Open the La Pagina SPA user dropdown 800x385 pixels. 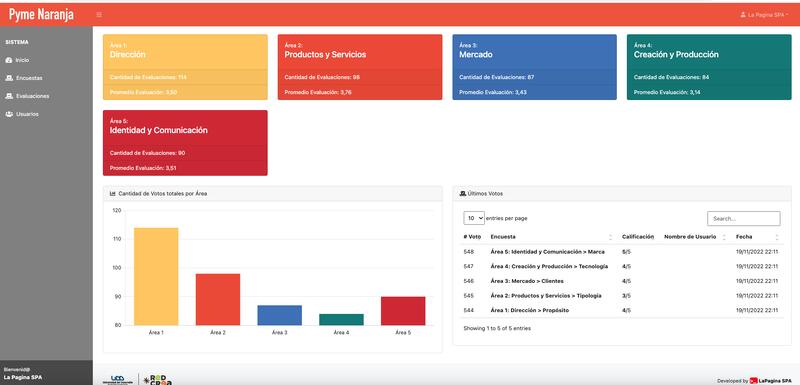pyautogui.click(x=764, y=15)
